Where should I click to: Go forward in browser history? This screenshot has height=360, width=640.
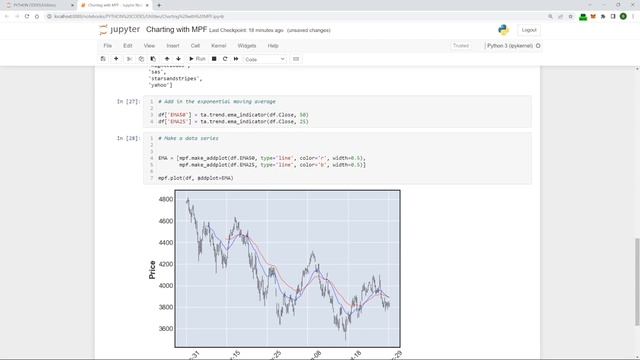(17, 16)
